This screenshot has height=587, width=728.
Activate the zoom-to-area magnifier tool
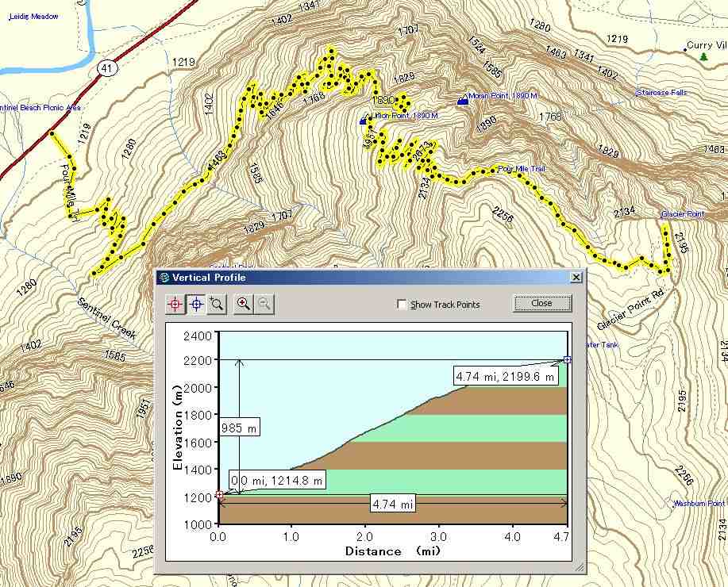pos(217,304)
